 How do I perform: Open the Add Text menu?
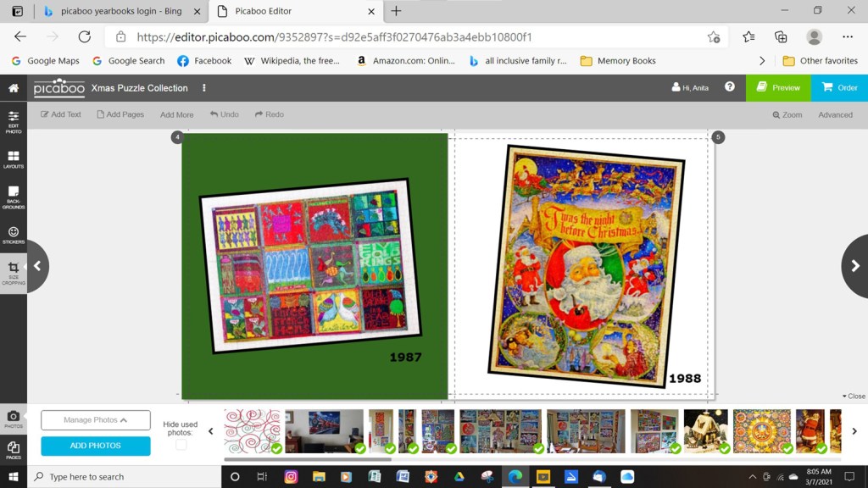point(60,114)
